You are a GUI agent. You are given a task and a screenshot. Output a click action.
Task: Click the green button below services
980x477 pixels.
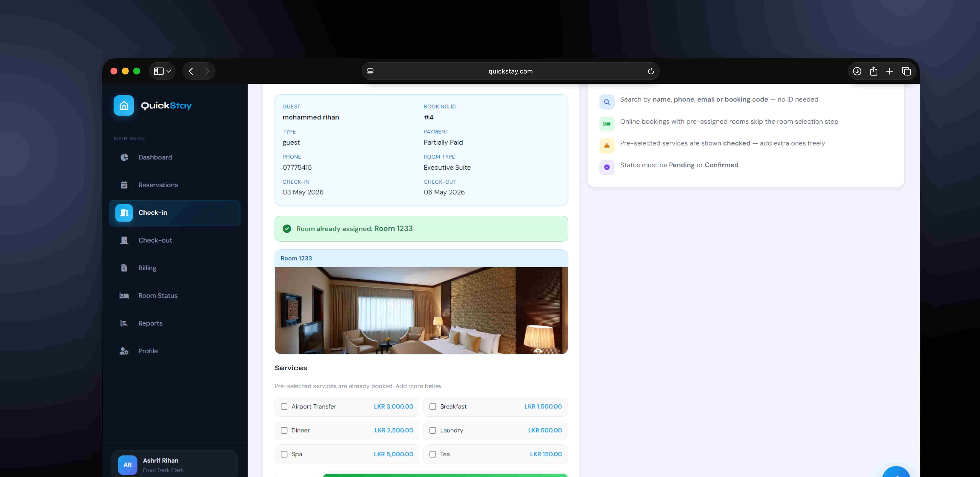(x=445, y=476)
